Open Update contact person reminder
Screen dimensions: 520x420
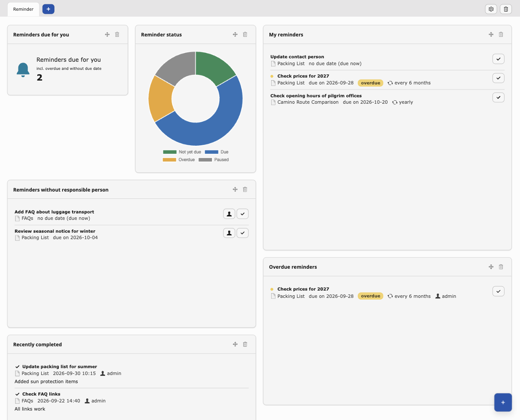(x=297, y=57)
